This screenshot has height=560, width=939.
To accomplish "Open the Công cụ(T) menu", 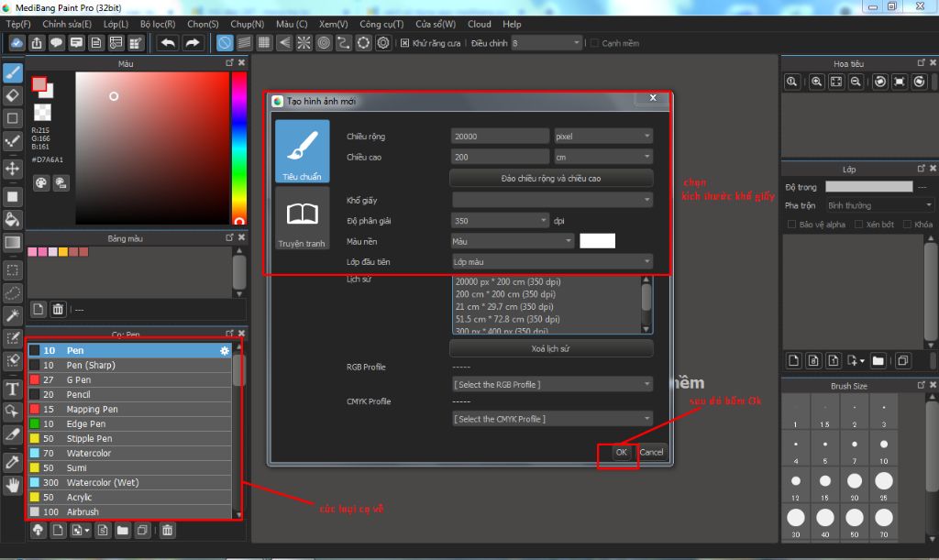I will 381,24.
